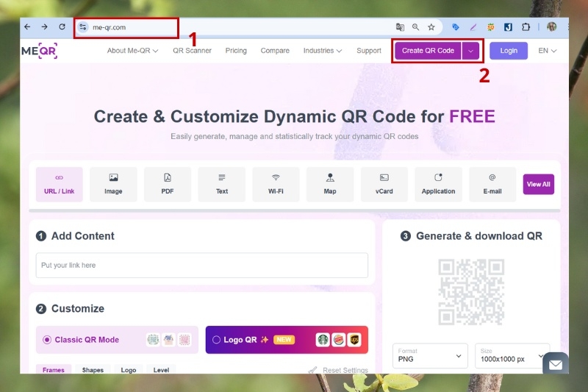Click the translate page icon
Image resolution: width=588 pixels, height=392 pixels.
tap(400, 27)
